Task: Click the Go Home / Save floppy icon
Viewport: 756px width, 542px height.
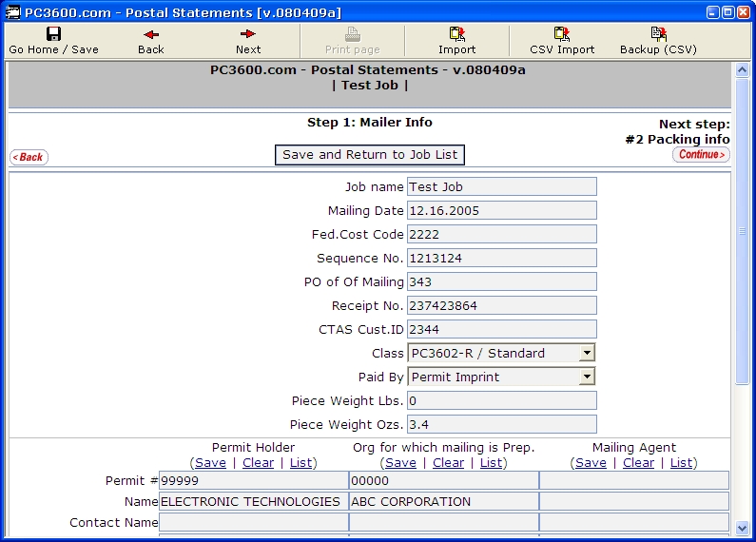Action: pos(53,33)
